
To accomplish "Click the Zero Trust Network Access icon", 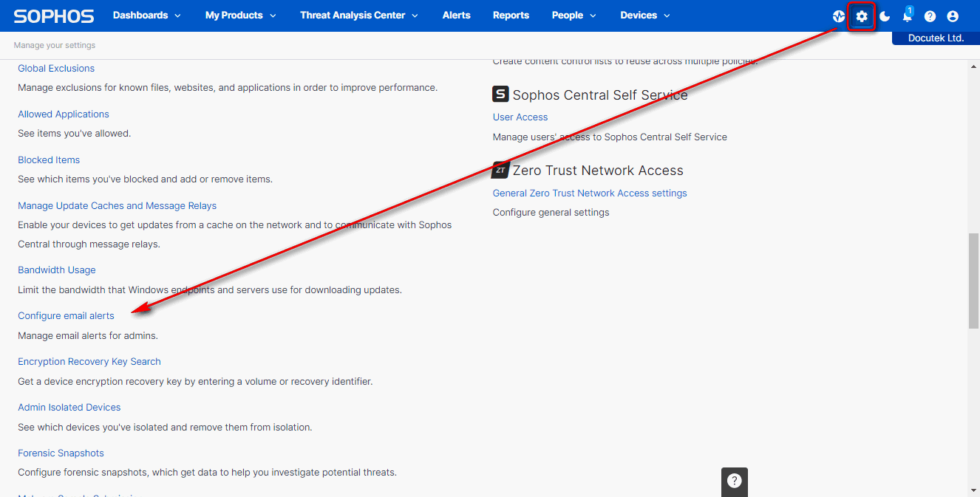I will [500, 170].
